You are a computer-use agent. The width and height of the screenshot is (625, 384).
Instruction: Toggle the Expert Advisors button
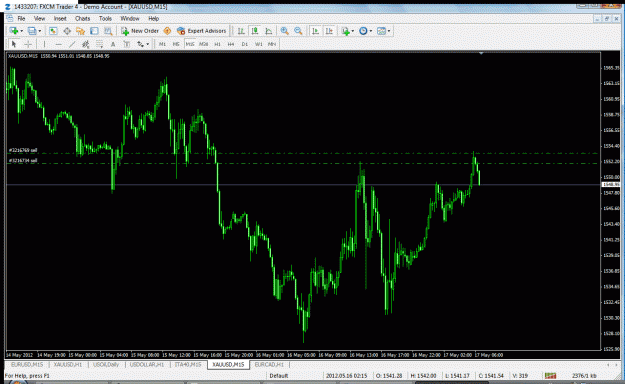click(x=202, y=31)
